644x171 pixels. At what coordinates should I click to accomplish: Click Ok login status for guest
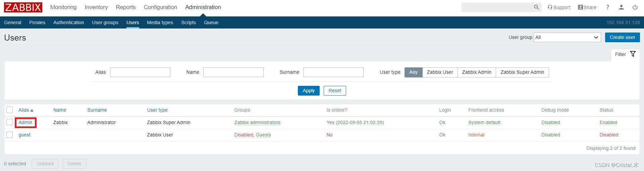[442, 135]
